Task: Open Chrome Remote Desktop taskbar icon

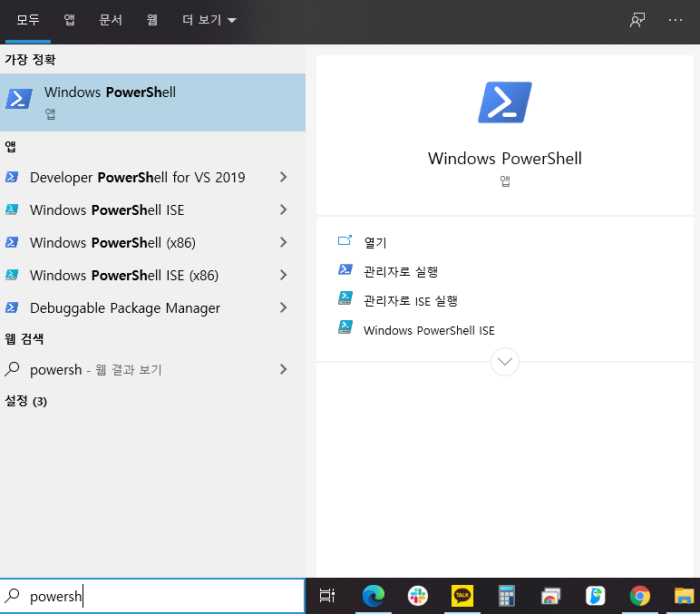Action: pos(550,596)
